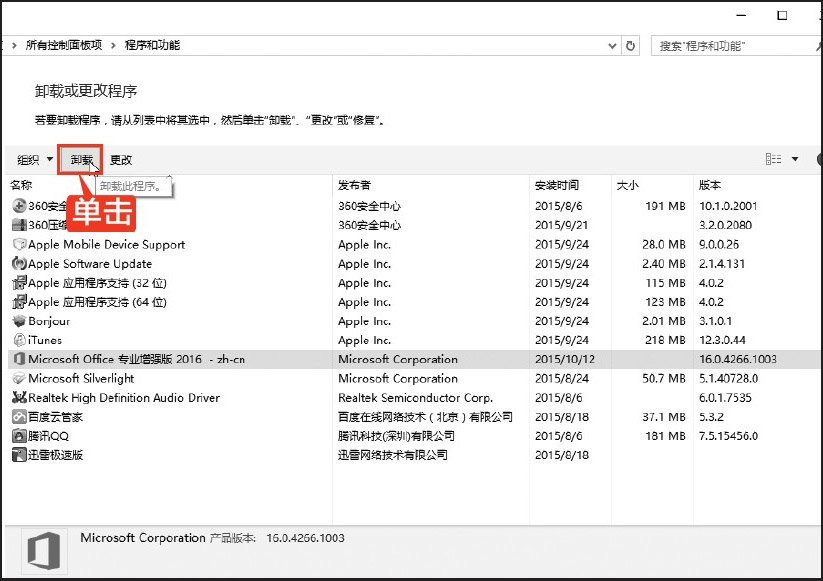Select the 迅雷极速版 list entry
This screenshot has width=823, height=581.
55,455
